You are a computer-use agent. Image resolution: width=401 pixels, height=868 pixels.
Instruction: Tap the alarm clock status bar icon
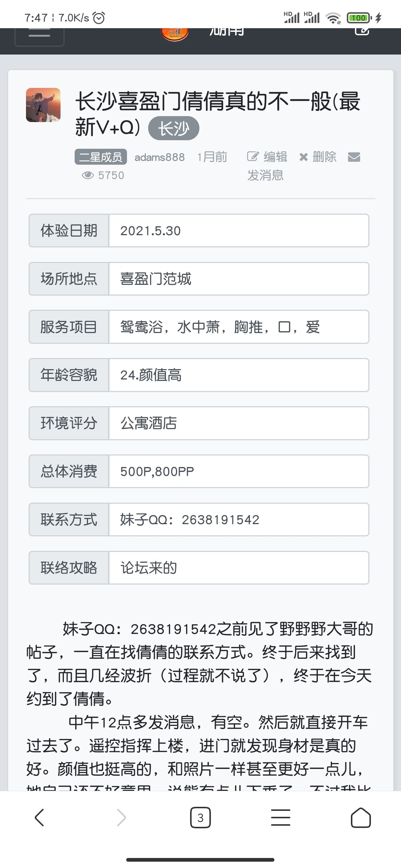click(x=99, y=17)
